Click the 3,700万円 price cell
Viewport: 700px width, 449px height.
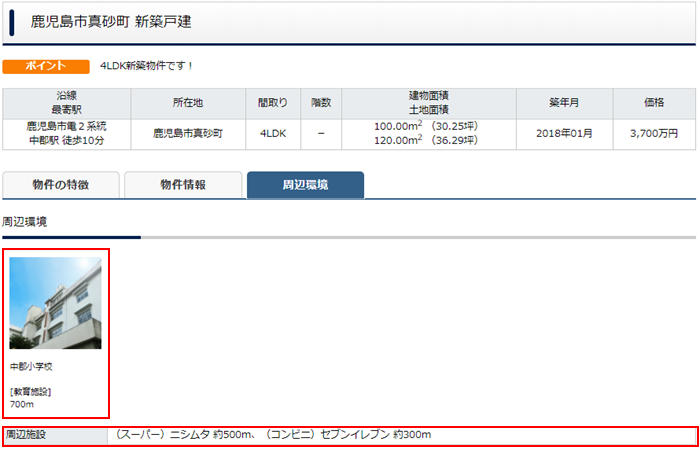pos(656,133)
